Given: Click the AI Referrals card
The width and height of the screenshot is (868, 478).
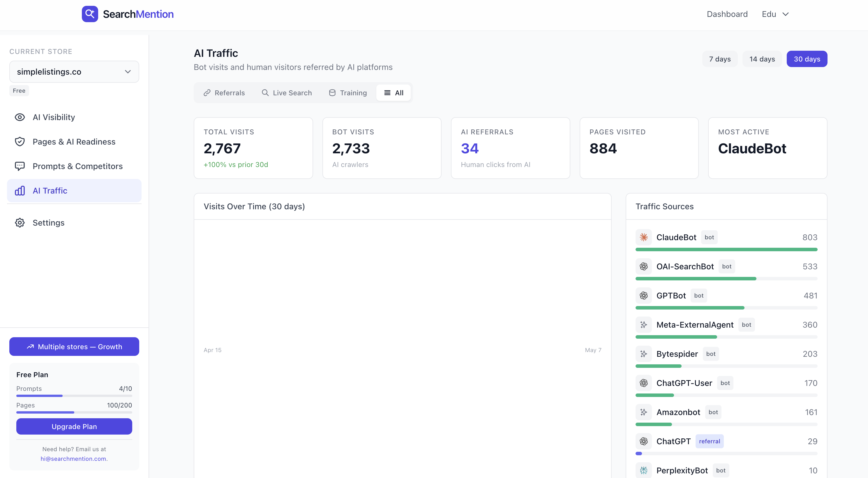Looking at the screenshot, I should [511, 148].
